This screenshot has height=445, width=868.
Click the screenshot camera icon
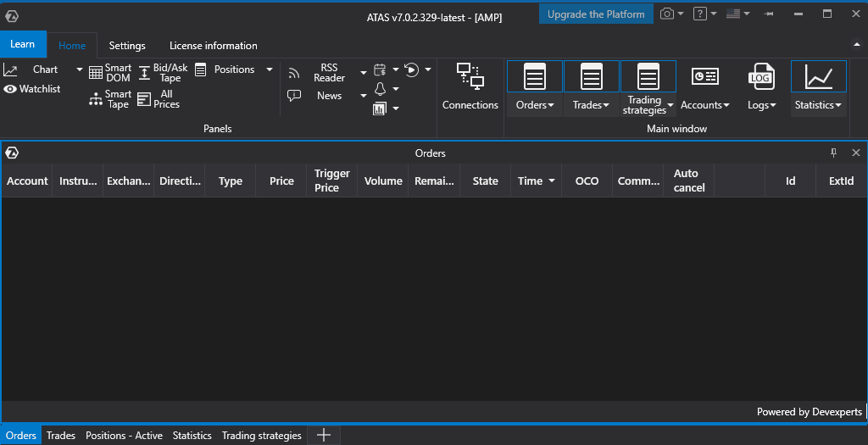pyautogui.click(x=667, y=14)
